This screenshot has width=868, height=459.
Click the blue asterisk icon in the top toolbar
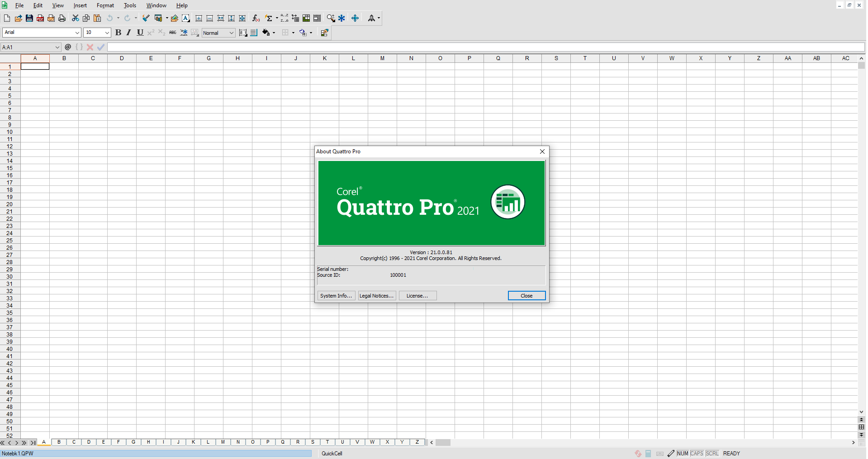click(x=342, y=18)
